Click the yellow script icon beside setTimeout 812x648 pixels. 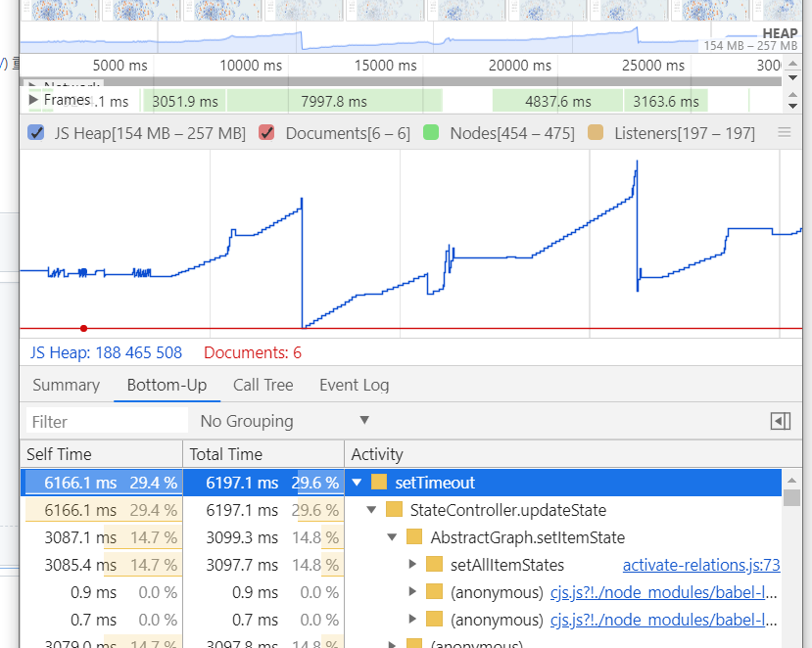point(381,483)
